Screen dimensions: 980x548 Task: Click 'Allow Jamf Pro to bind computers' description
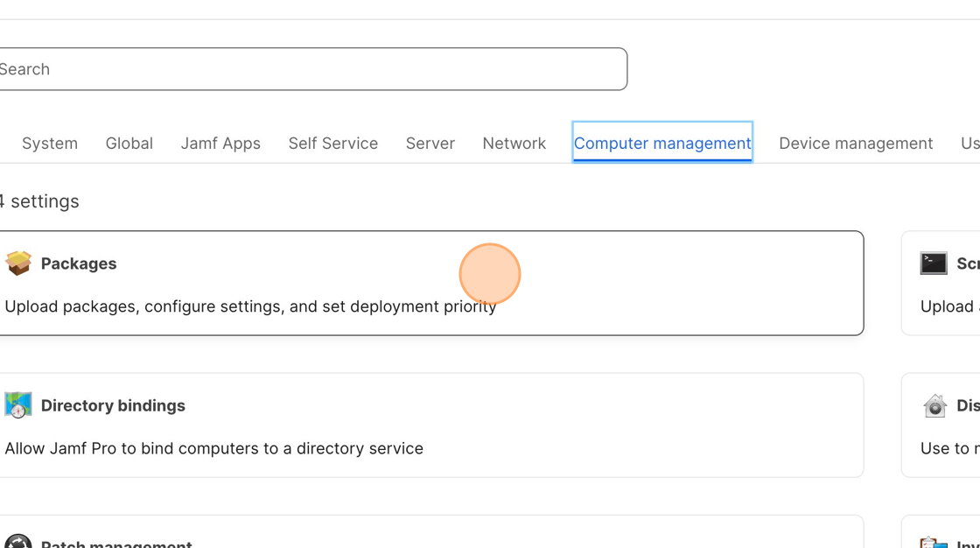(x=213, y=448)
